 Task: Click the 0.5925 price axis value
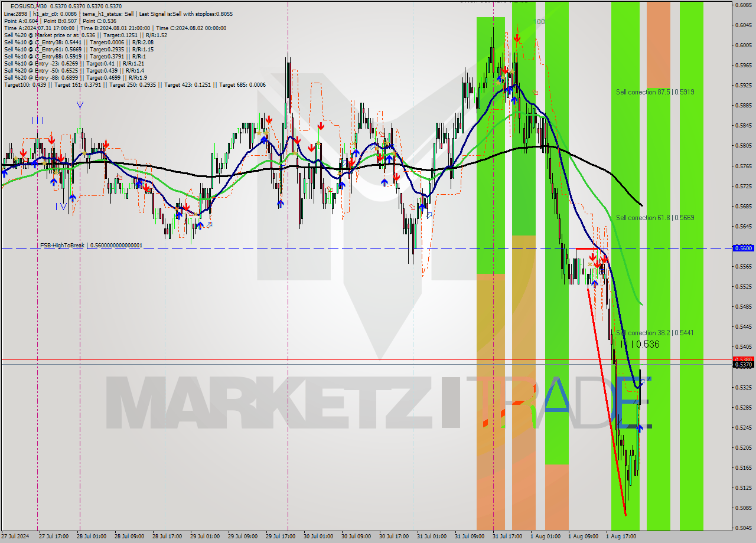coord(744,85)
